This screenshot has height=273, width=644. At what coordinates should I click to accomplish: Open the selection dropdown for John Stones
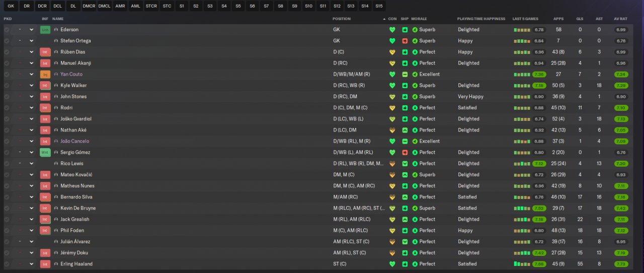click(32, 97)
